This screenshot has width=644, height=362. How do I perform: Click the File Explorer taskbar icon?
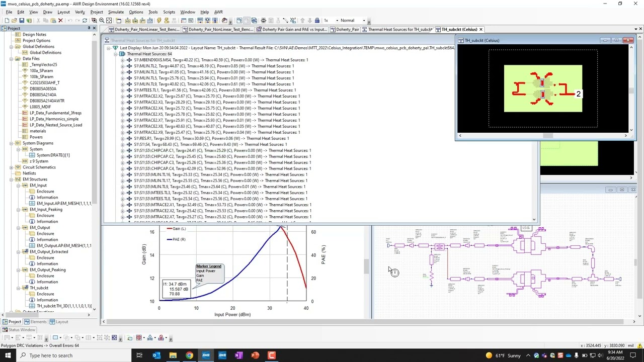[173, 355]
